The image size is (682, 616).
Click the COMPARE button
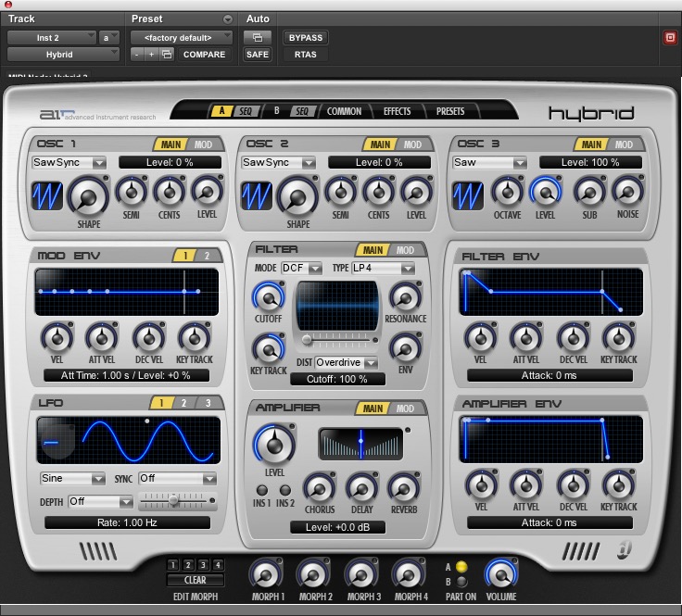pos(204,55)
